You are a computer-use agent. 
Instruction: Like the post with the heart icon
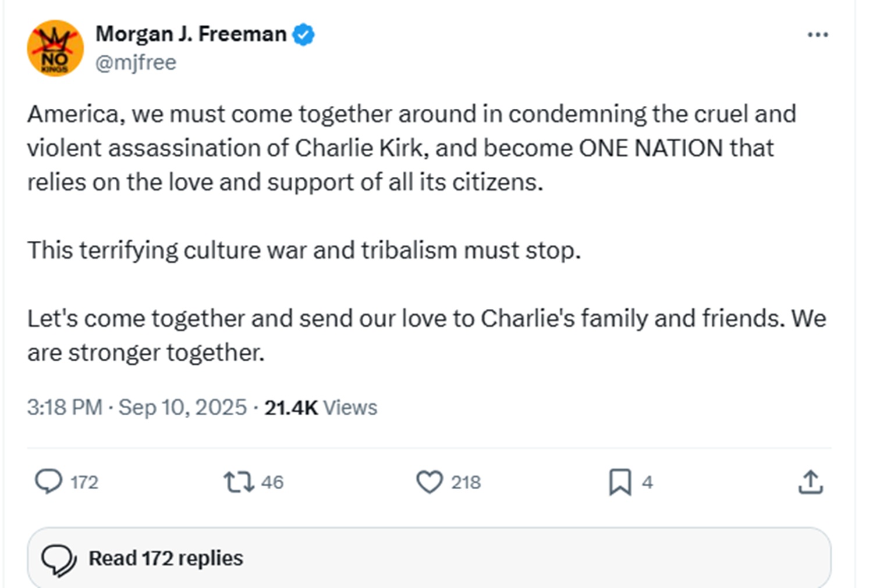tap(430, 482)
